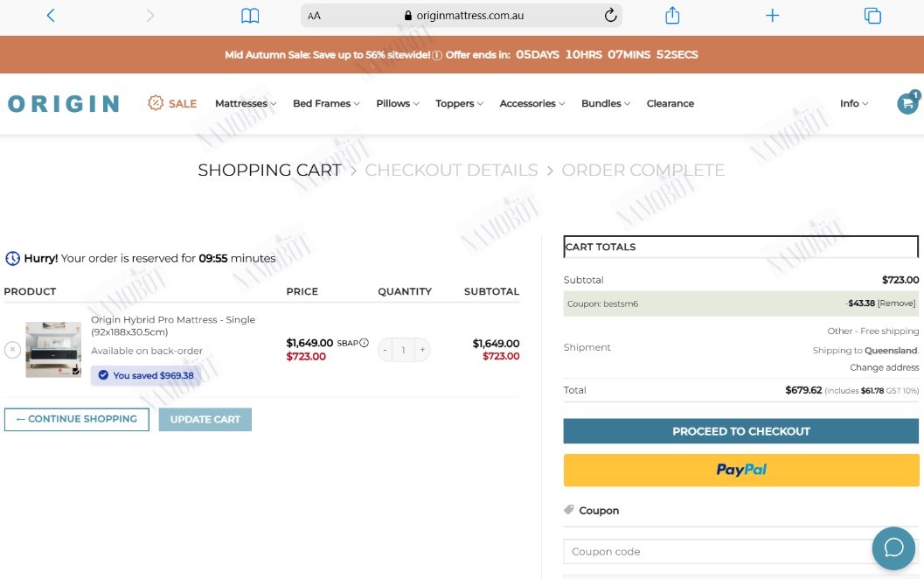Show all tabs overview icon

point(872,16)
